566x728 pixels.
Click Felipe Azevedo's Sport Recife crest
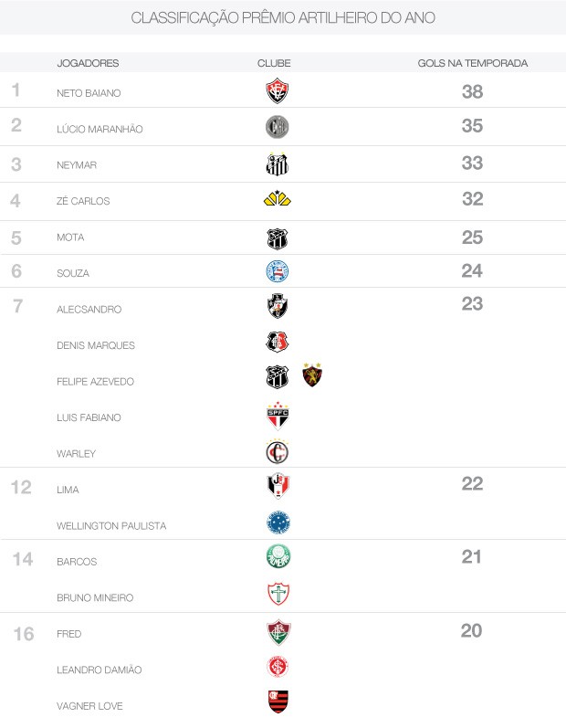[312, 375]
